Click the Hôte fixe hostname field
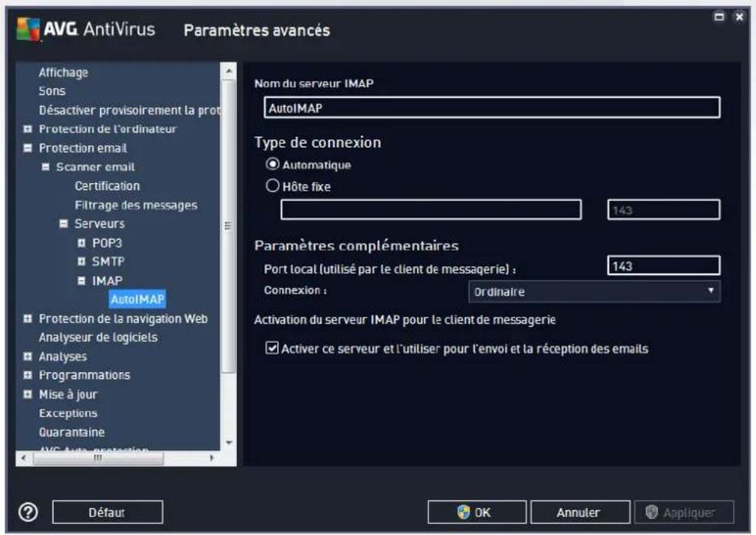The height and width of the screenshot is (535, 756). click(x=431, y=209)
